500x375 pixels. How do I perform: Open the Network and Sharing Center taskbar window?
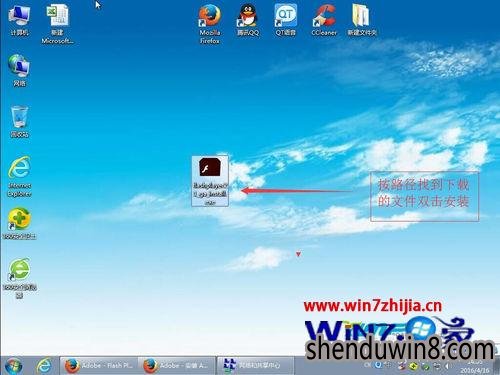255,365
